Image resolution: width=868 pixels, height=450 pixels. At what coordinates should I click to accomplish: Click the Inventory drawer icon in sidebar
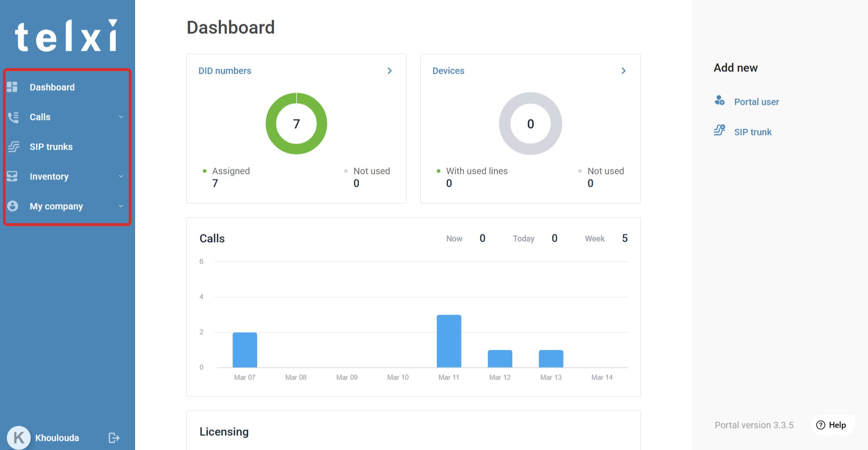[x=12, y=176]
